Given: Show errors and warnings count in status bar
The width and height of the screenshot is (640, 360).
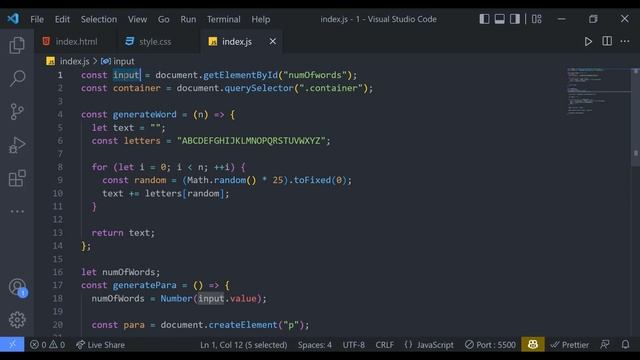Looking at the screenshot, I should click(x=47, y=344).
